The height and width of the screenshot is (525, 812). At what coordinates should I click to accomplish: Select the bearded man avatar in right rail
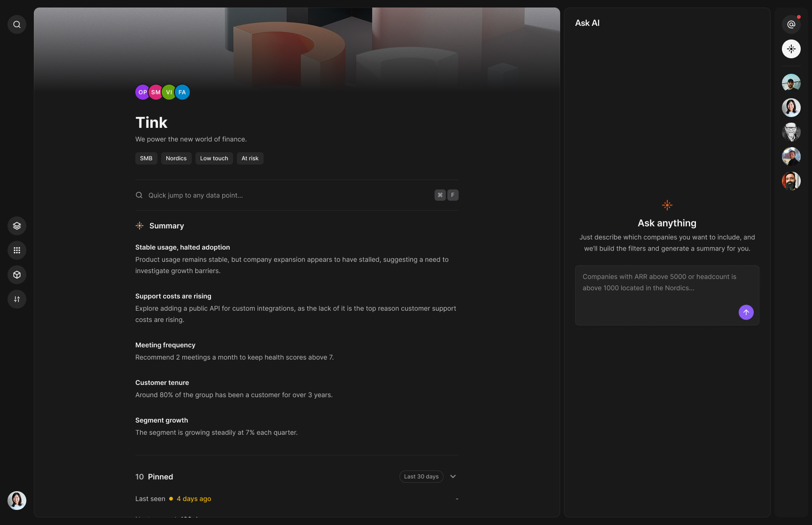tap(791, 181)
